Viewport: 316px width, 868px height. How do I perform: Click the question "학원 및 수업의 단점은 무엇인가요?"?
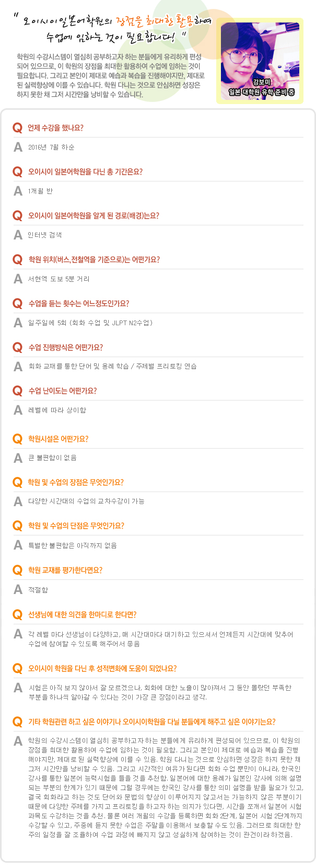click(x=76, y=526)
